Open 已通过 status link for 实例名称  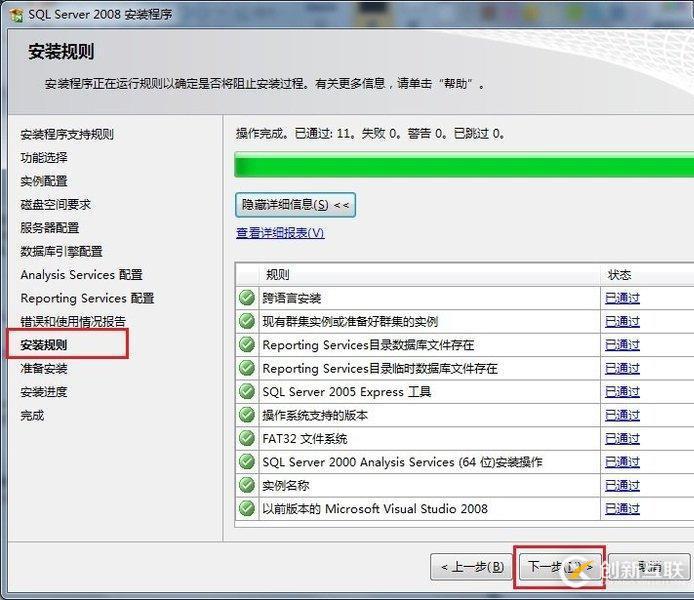pos(622,485)
